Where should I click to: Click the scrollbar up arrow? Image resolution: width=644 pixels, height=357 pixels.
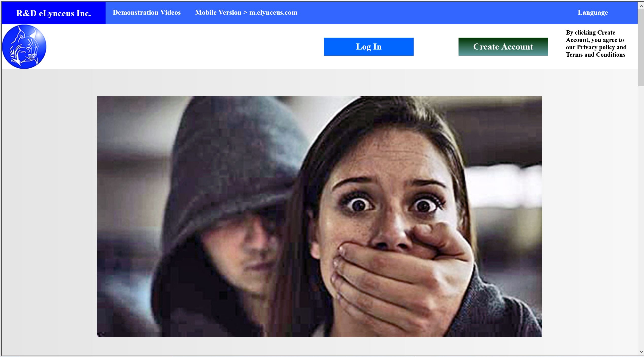click(641, 6)
